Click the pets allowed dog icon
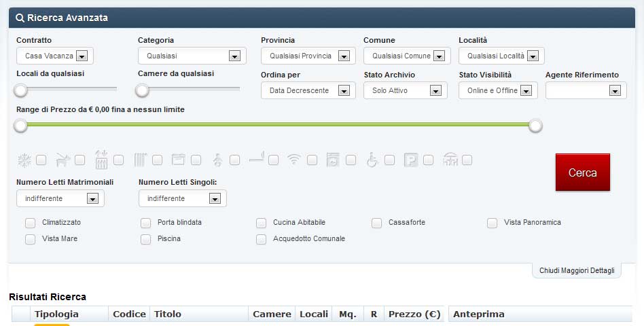Screen dimensions: 644x326 coord(62,160)
